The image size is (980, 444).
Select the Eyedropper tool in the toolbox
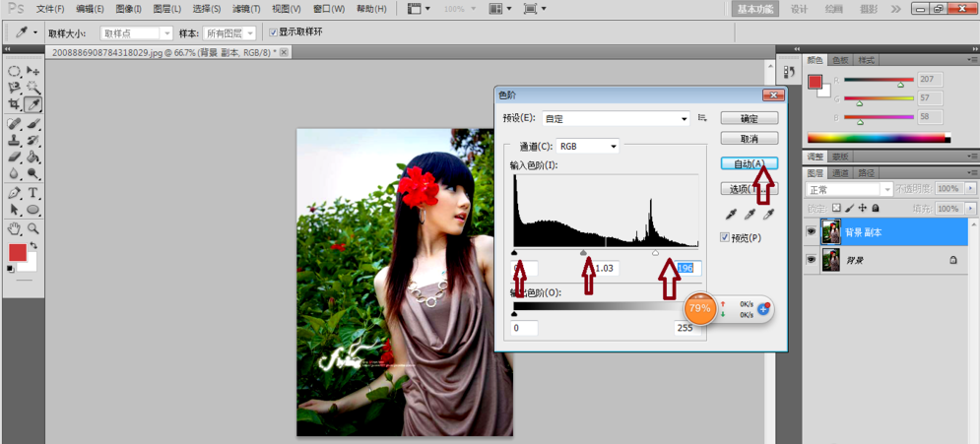click(33, 103)
